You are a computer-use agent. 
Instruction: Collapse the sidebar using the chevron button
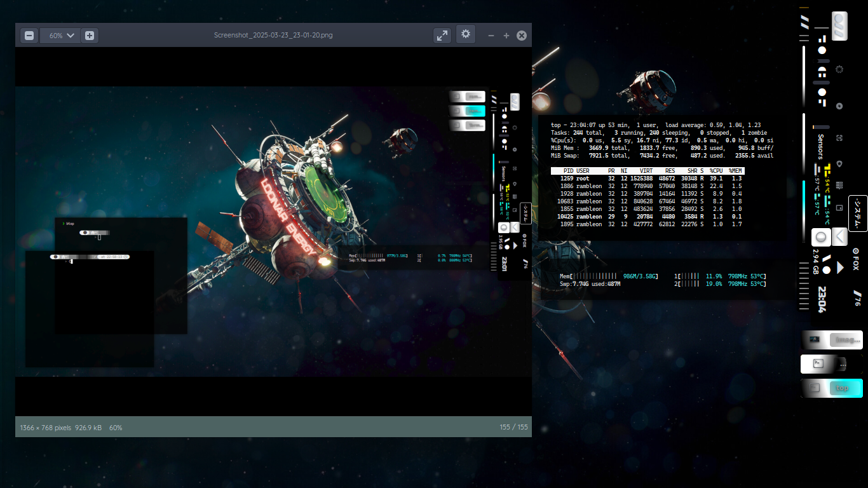click(x=839, y=237)
